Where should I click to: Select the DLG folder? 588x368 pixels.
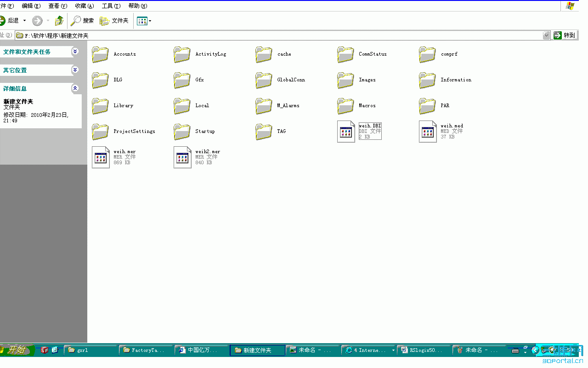click(107, 80)
